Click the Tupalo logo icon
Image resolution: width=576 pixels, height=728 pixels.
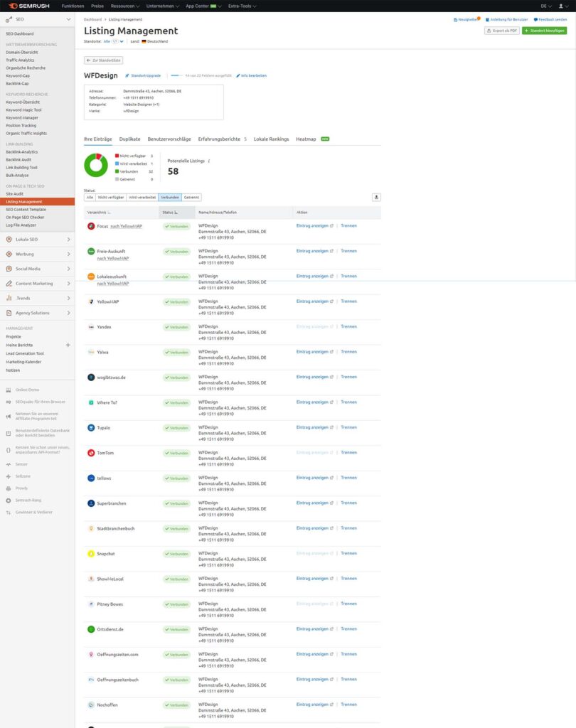(x=91, y=427)
